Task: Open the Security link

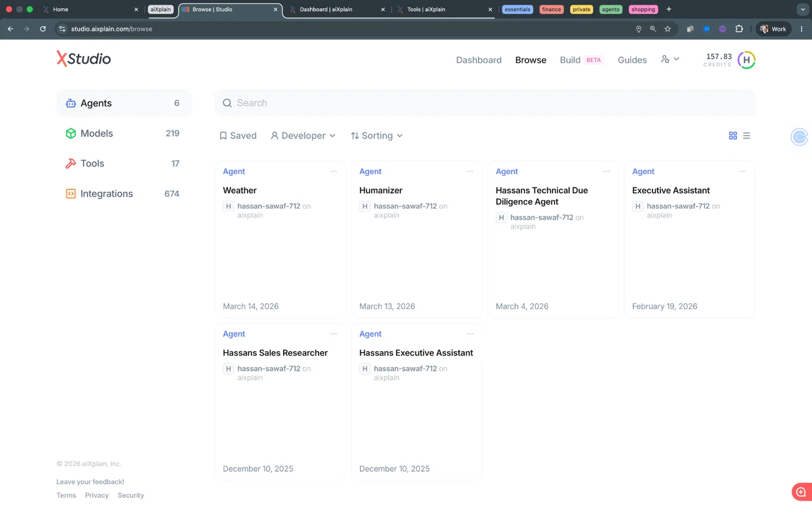Action: pos(130,495)
